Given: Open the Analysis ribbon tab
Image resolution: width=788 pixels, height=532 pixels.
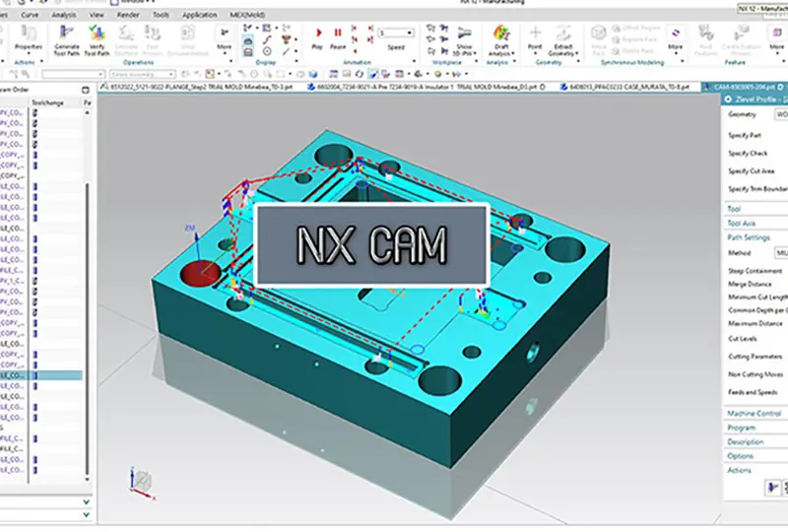Looking at the screenshot, I should coord(64,15).
